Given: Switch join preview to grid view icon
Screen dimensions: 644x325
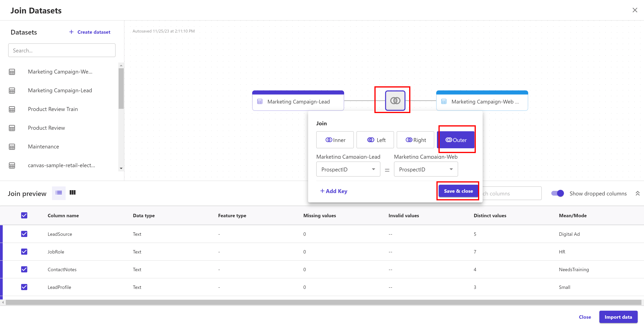Looking at the screenshot, I should click(x=72, y=193).
